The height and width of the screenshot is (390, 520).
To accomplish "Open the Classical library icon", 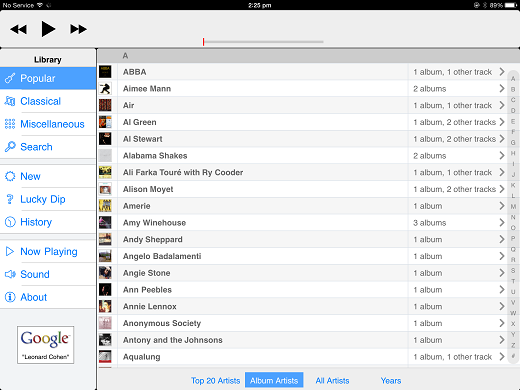I will tap(10, 101).
